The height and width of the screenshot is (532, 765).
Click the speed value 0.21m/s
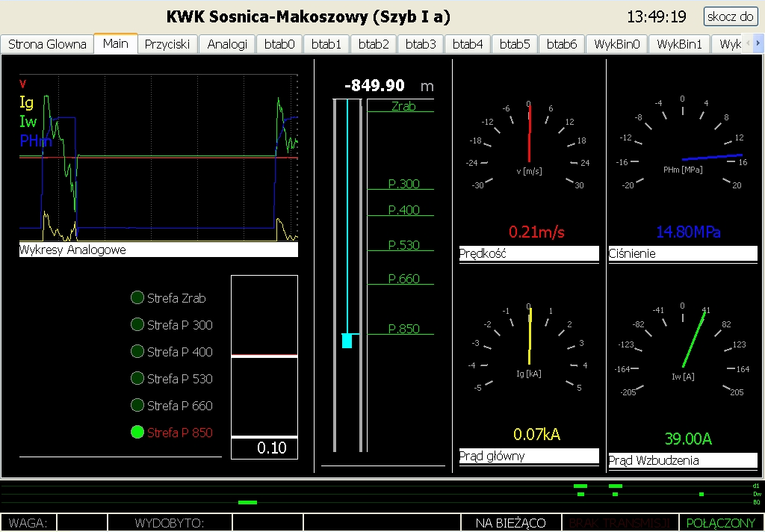pos(536,232)
